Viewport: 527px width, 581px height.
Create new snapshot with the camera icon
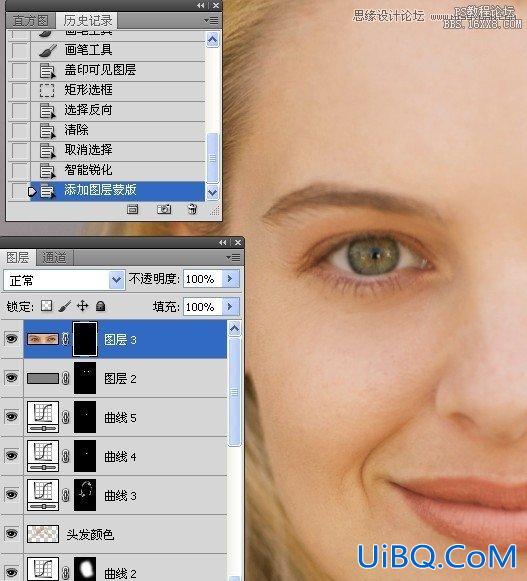[164, 209]
